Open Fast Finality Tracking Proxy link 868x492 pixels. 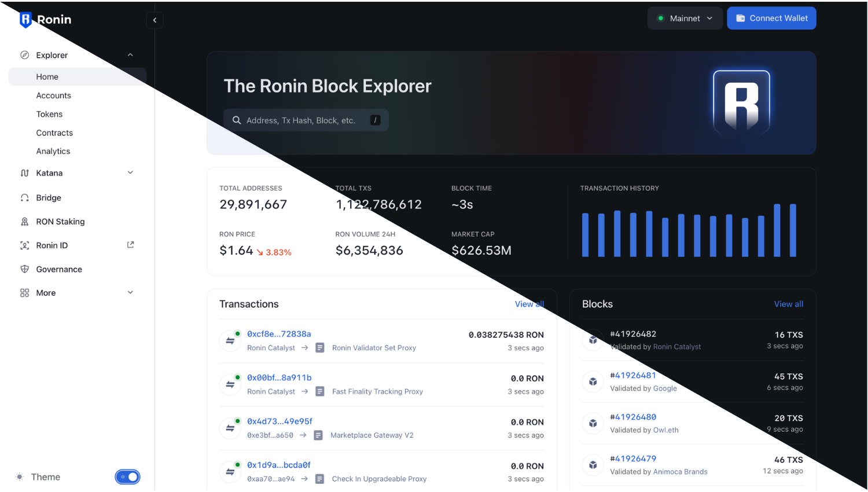point(377,392)
